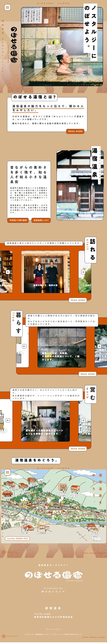Screen dimensions: 107x644
Task: Click the 湯宿温泉をめぐろう。 heading
Action: tap(36, 460)
